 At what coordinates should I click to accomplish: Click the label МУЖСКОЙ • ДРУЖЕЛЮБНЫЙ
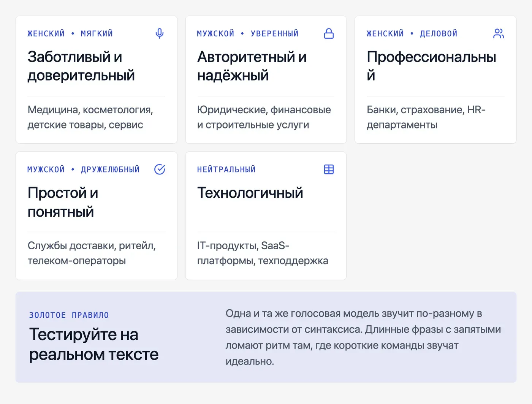pos(84,170)
